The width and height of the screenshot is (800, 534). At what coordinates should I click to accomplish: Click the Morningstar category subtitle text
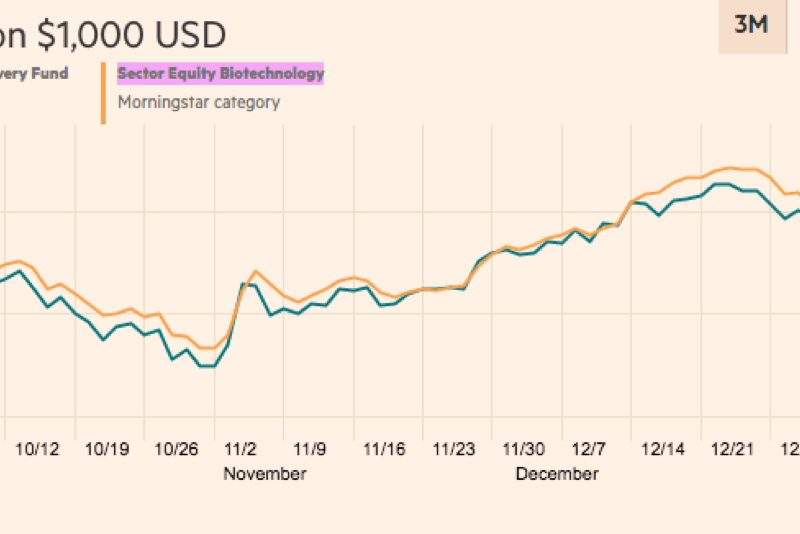tap(199, 103)
